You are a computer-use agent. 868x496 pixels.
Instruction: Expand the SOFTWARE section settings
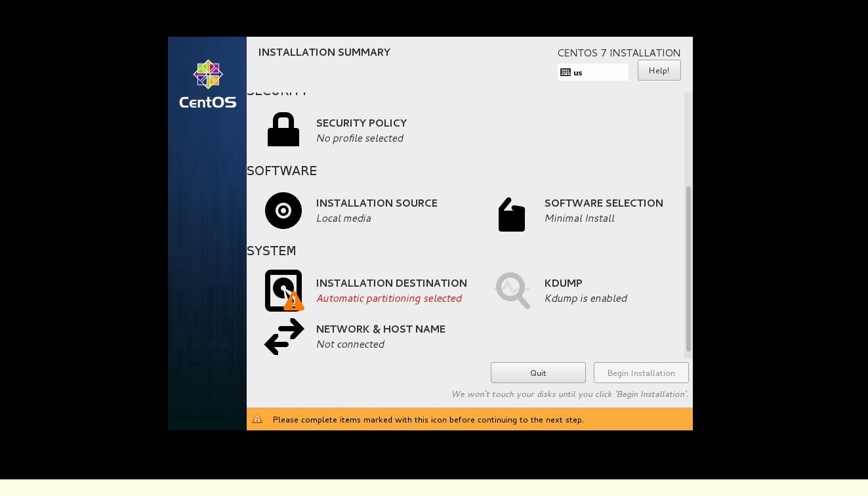(281, 171)
